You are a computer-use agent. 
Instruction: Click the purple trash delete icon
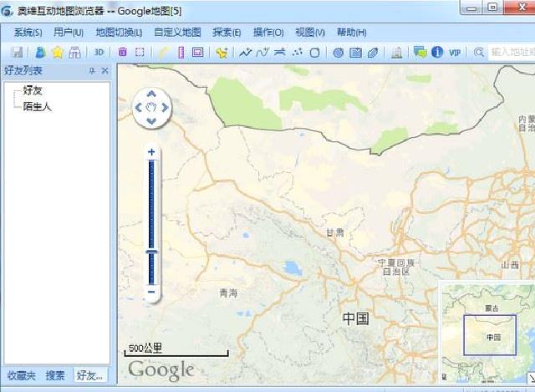pos(123,52)
